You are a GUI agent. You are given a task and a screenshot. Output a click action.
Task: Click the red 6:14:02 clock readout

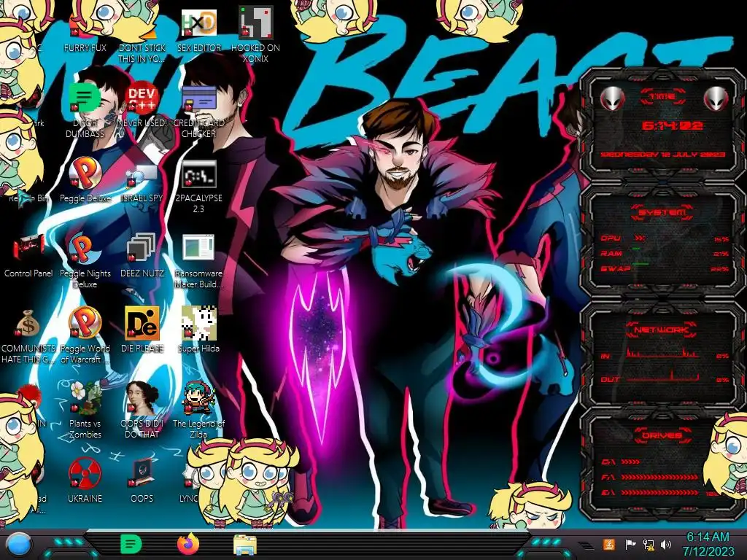click(672, 125)
